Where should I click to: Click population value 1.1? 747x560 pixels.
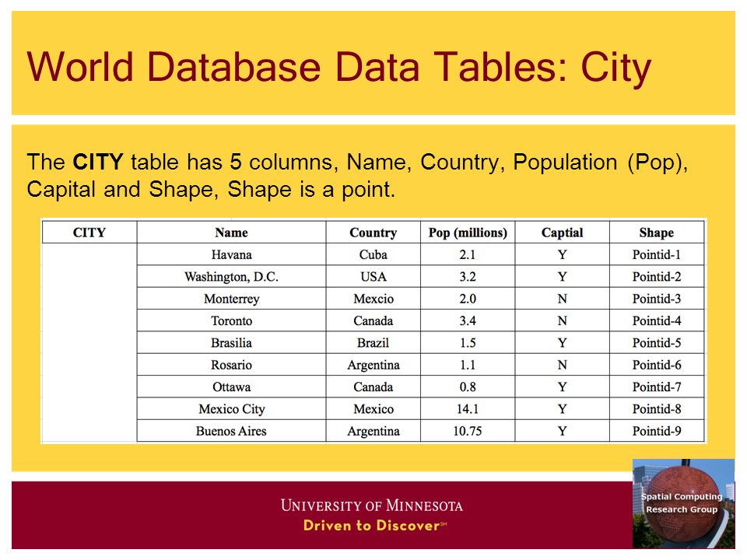pyautogui.click(x=468, y=365)
